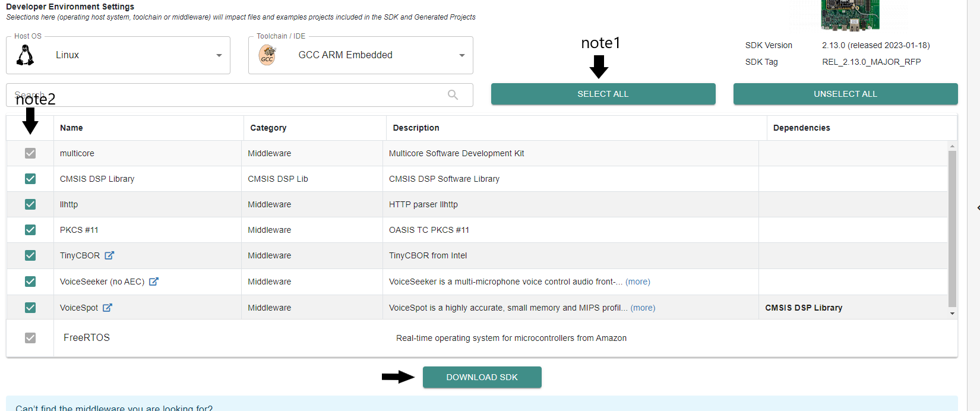Click the DOWNLOAD SDK button
980x411 pixels.
pos(482,377)
